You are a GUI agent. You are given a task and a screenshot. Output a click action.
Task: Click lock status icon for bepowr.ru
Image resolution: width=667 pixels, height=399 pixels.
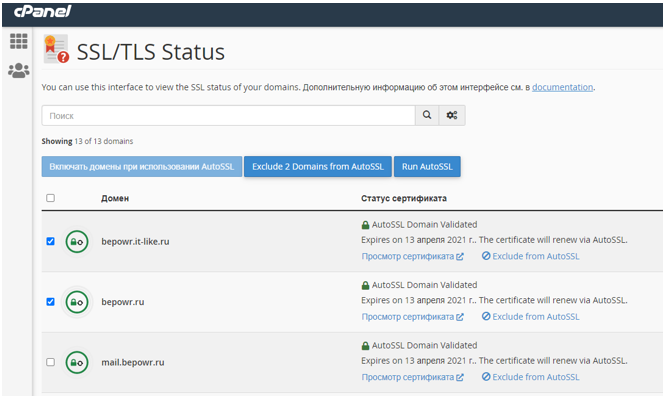[77, 302]
